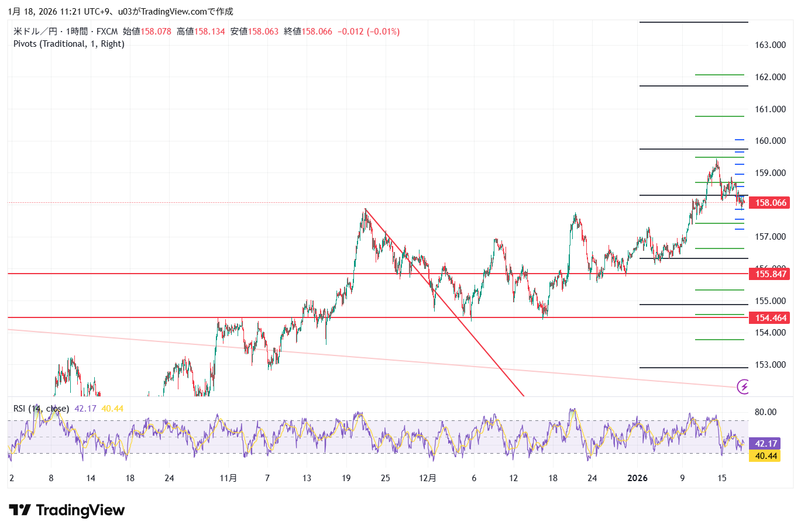
Task: Click the 終値 158.066 close value in legend
Action: 308,32
